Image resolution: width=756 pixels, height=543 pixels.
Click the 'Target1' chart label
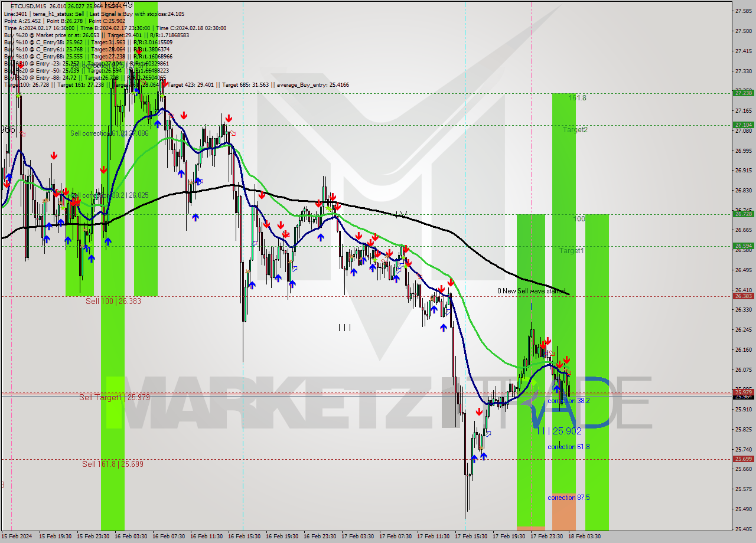[572, 250]
